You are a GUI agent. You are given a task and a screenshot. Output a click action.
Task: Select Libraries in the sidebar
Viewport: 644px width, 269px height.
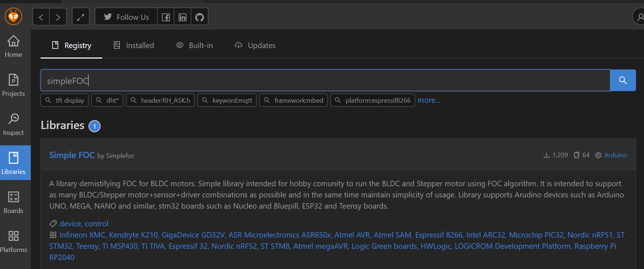[x=15, y=163]
